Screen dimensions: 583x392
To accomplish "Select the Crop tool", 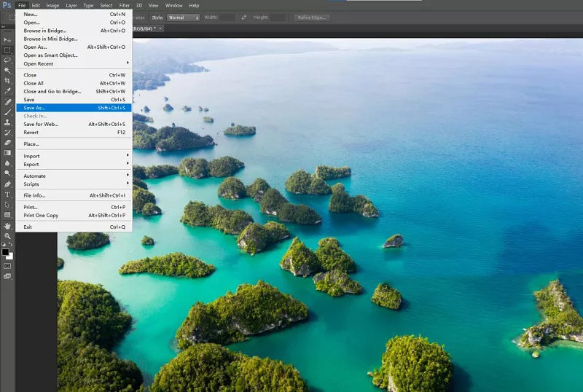I will click(x=7, y=81).
